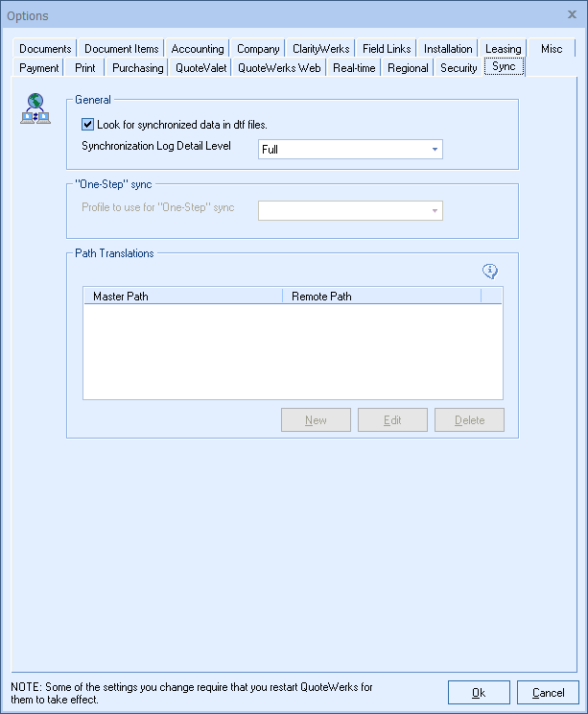Click the Sync network computers icon
This screenshot has height=714, width=588.
click(35, 109)
